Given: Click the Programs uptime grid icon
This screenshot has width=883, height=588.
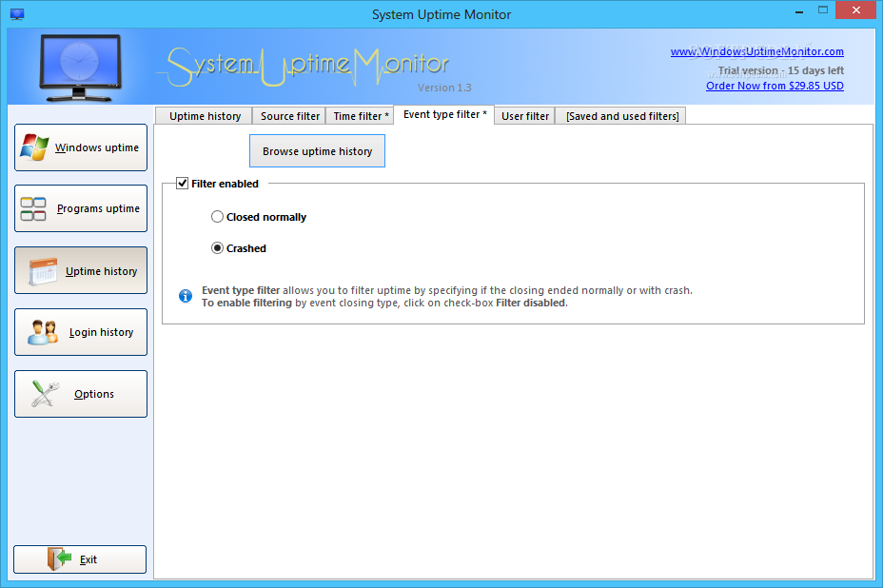Looking at the screenshot, I should [33, 209].
